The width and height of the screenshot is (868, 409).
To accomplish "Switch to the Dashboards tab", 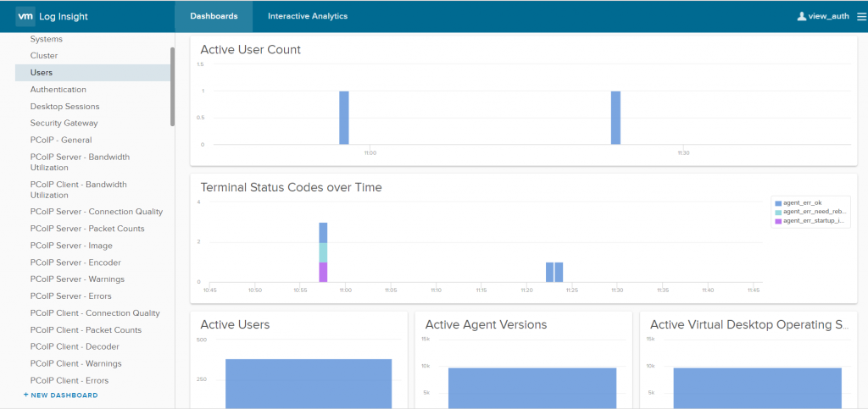I will [214, 16].
